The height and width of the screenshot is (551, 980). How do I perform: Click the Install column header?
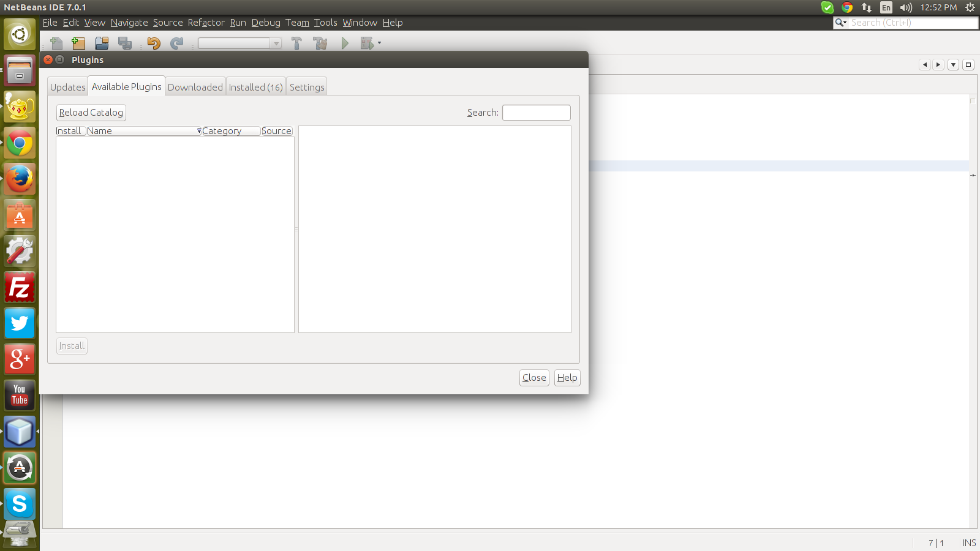70,131
